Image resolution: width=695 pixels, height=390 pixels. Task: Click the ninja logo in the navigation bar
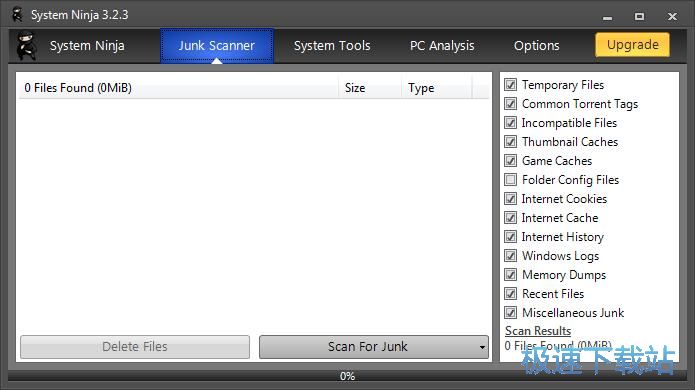point(26,45)
